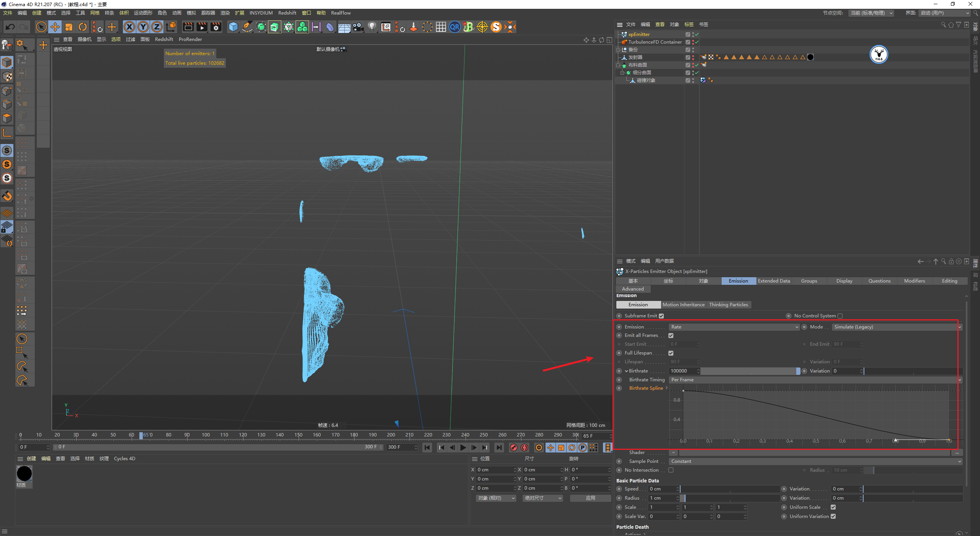980x536 pixels.
Task: Switch to the Extended Data tab
Action: pyautogui.click(x=774, y=281)
